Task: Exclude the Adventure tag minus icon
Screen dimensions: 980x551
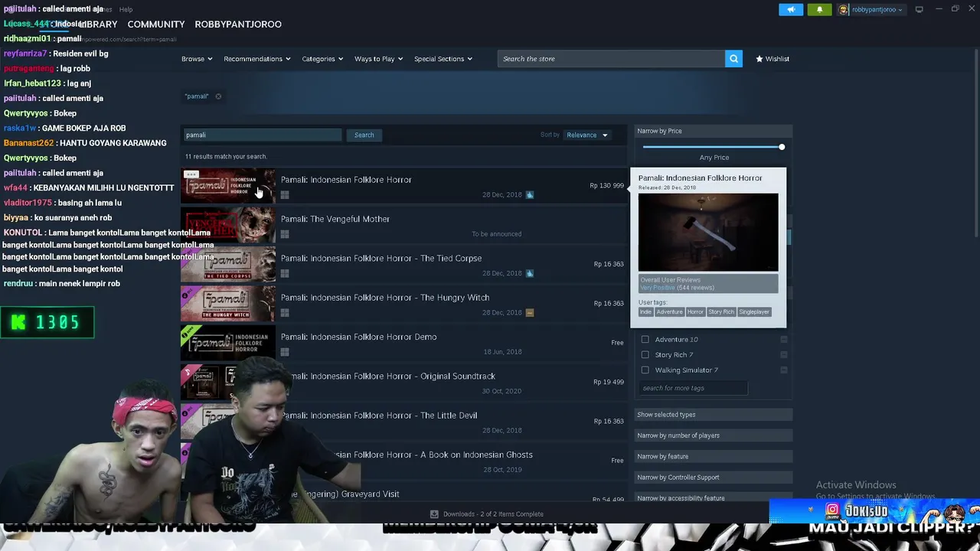Action: [x=784, y=339]
